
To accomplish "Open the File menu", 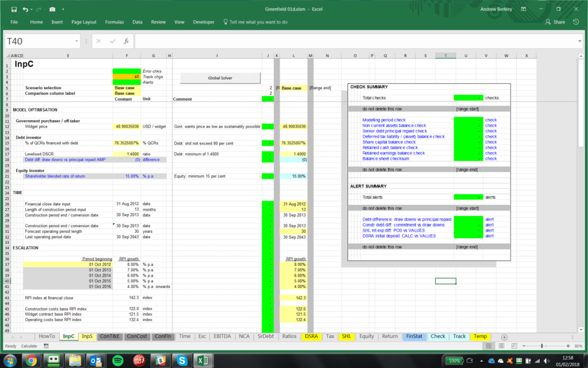I will click(x=14, y=22).
